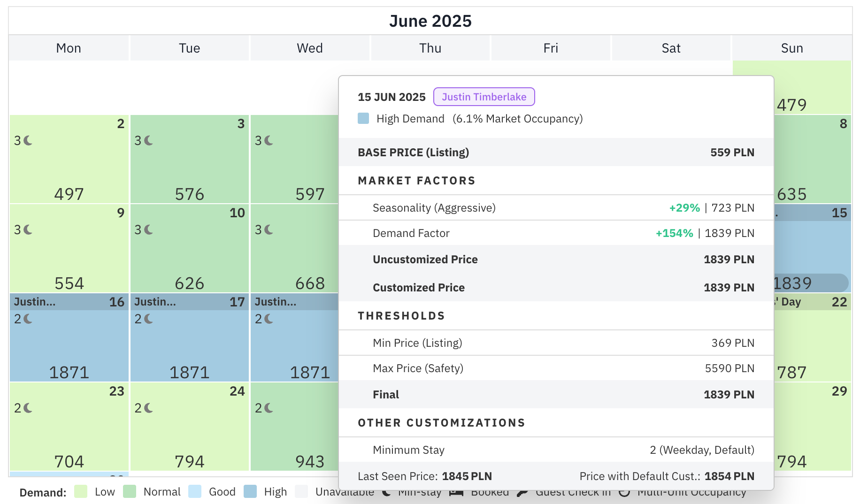Click the min-stay moon icon on June 23
This screenshot has height=504, width=860.
click(x=28, y=408)
